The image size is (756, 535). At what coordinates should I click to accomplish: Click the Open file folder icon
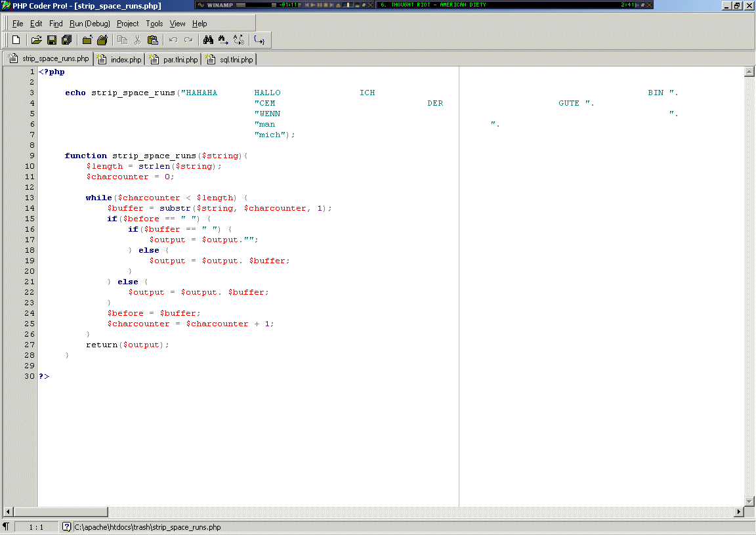37,40
